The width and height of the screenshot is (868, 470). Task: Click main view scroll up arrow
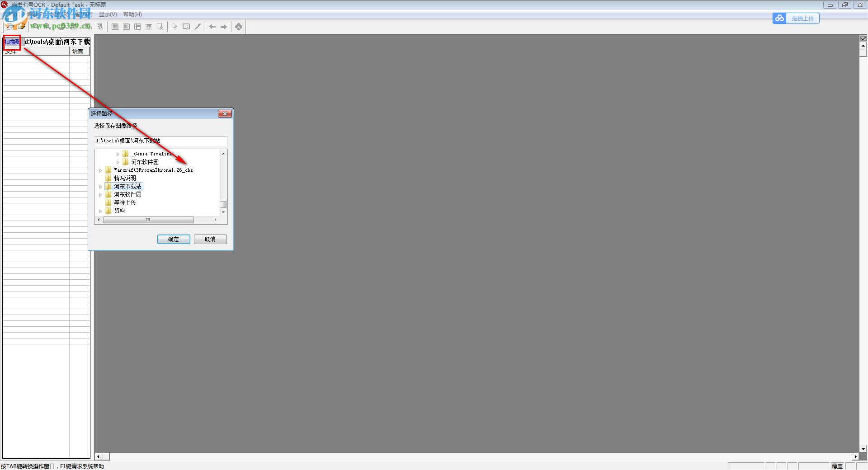point(863,46)
